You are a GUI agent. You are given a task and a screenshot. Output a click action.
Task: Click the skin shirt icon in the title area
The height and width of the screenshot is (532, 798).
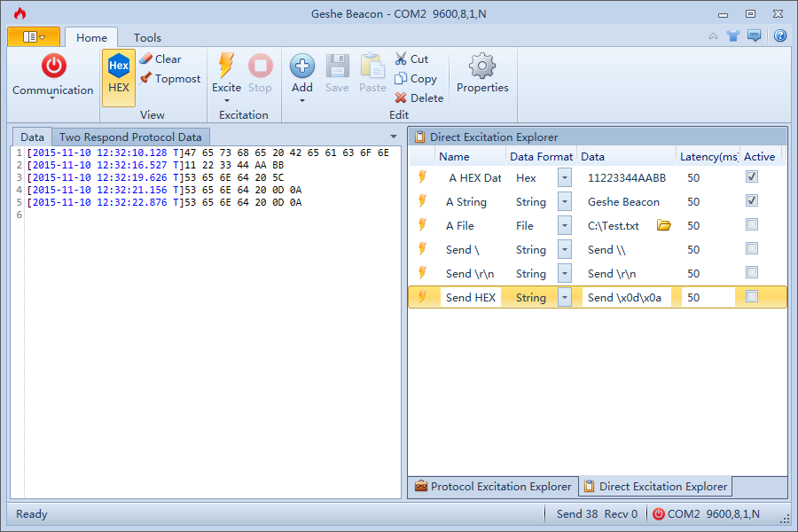(x=733, y=35)
